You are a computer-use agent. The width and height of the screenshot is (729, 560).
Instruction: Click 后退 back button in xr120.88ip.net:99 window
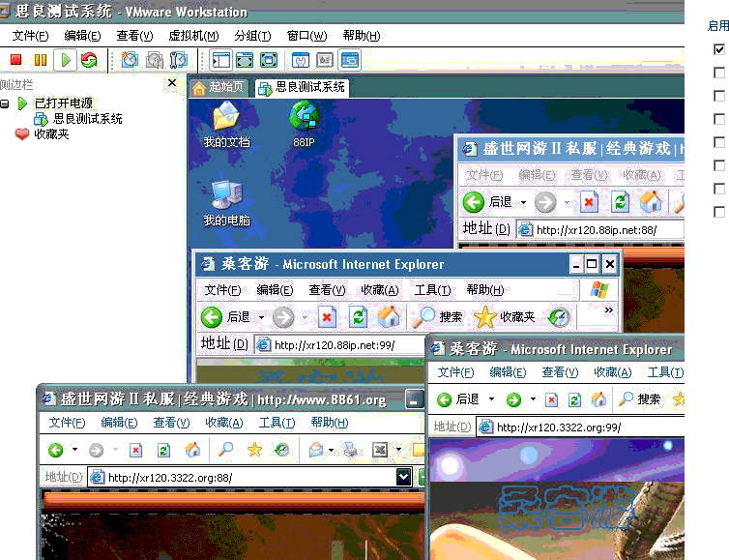(226, 317)
